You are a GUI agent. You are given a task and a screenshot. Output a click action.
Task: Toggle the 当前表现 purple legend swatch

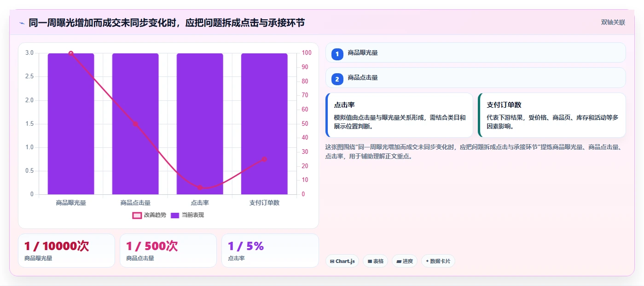175,215
